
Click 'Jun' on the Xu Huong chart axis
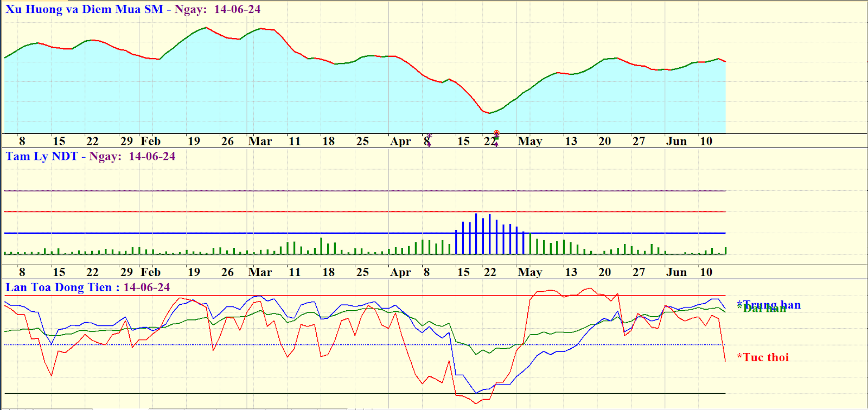676,141
